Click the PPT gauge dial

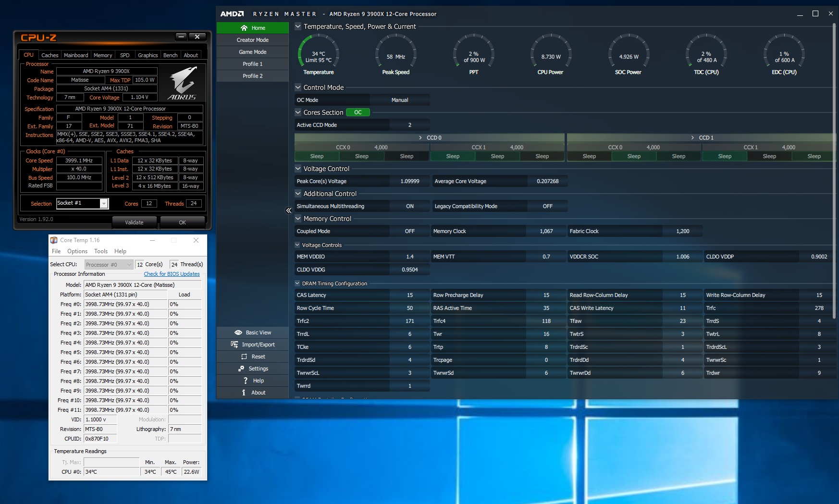point(474,53)
